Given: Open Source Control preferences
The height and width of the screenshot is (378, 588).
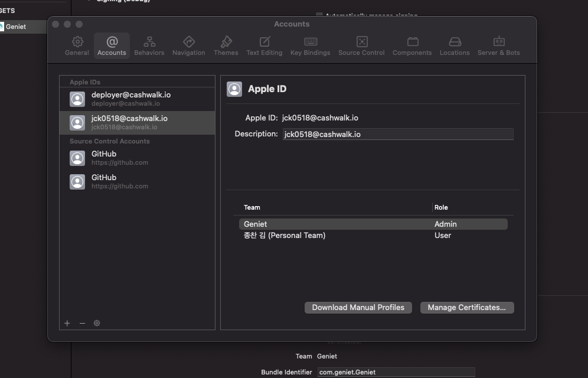Looking at the screenshot, I should (361, 45).
